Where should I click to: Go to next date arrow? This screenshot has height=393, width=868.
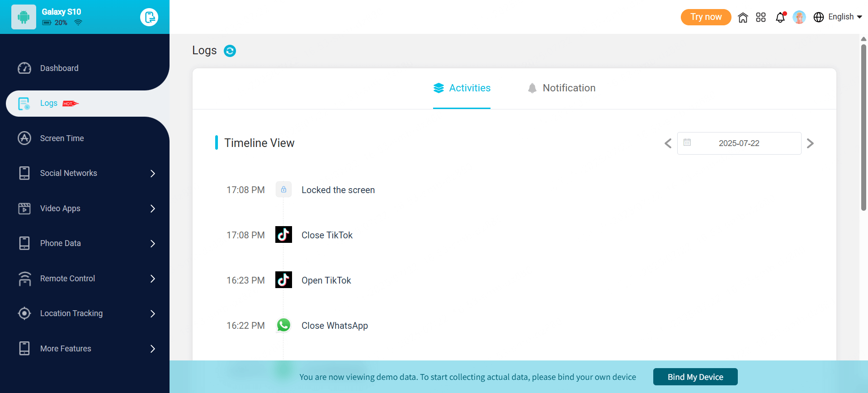(810, 143)
